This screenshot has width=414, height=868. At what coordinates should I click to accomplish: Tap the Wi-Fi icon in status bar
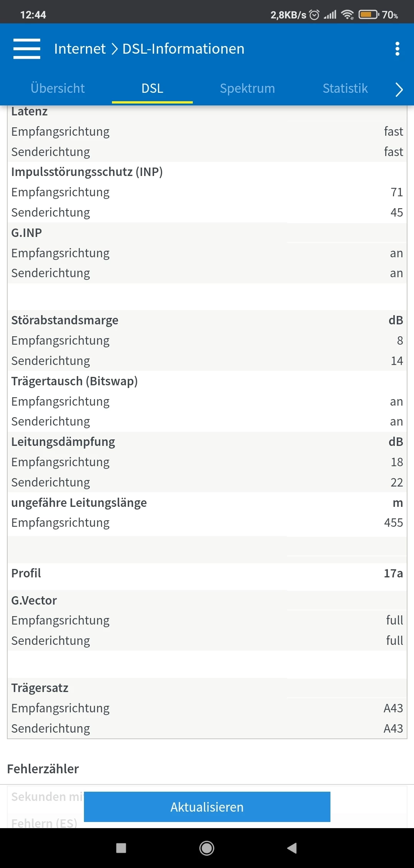(347, 15)
